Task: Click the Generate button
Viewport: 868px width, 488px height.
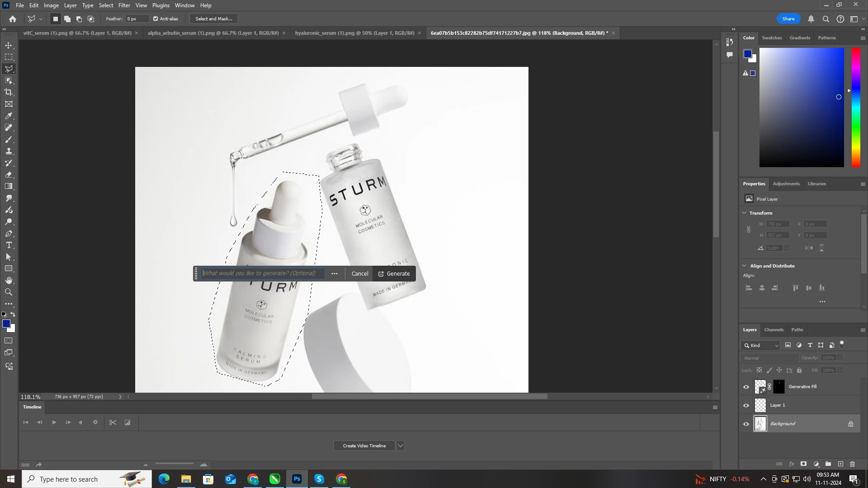Action: 394,274
